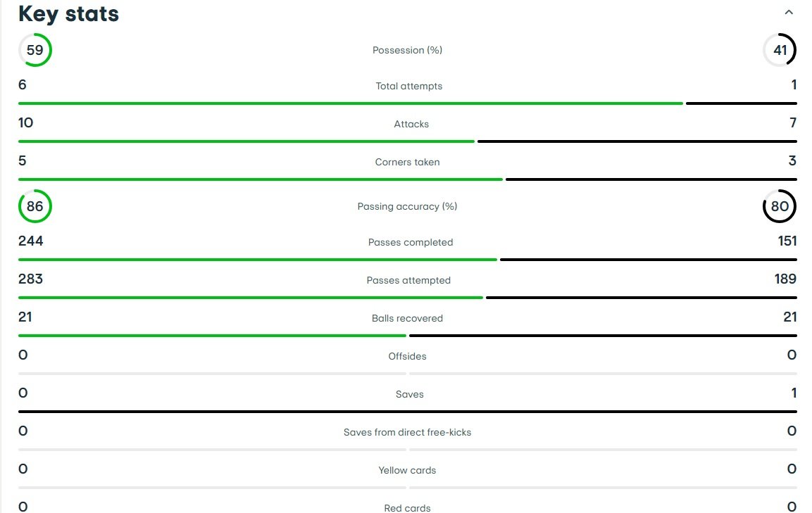Image resolution: width=812 pixels, height=513 pixels.
Task: Click the Red cards label
Action: click(408, 508)
